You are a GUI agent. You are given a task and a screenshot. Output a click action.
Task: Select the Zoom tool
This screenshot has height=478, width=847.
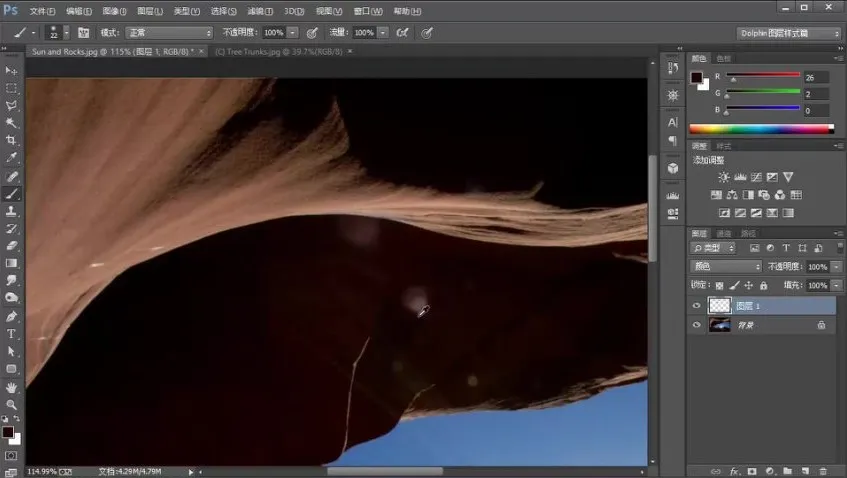point(11,404)
